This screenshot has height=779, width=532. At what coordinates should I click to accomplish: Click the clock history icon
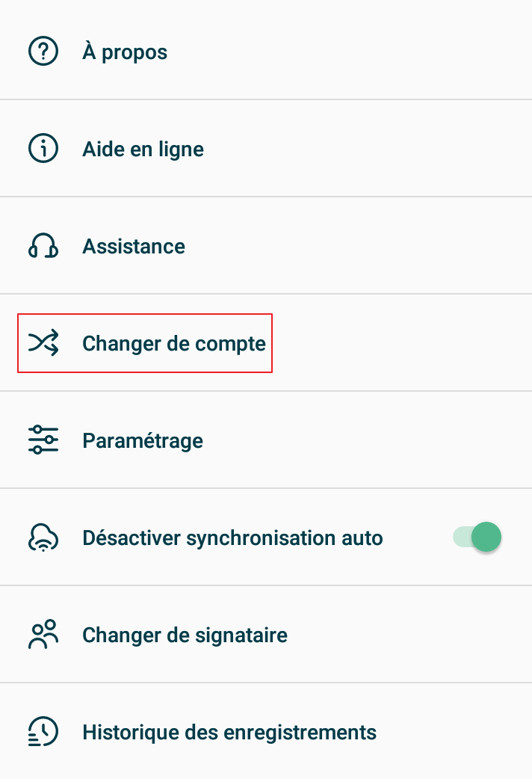click(43, 732)
